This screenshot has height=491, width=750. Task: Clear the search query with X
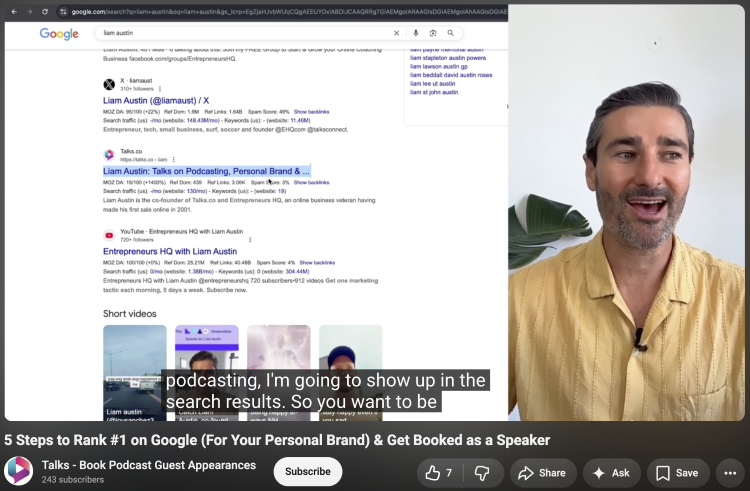point(396,33)
